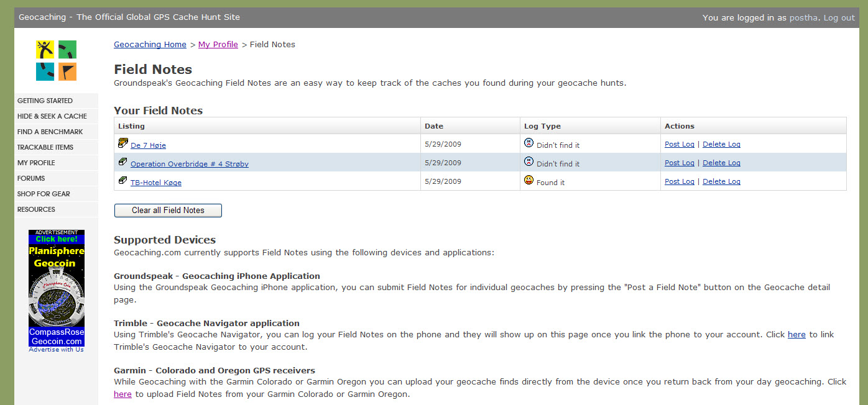868x405 pixels.
Task: Click the site title in the top bar
Action: [x=129, y=17]
